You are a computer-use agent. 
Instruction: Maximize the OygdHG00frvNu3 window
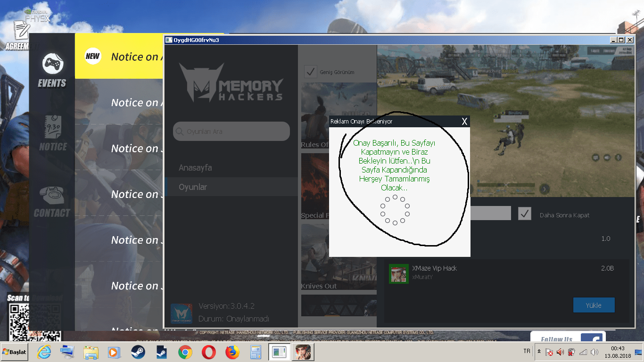[621, 40]
